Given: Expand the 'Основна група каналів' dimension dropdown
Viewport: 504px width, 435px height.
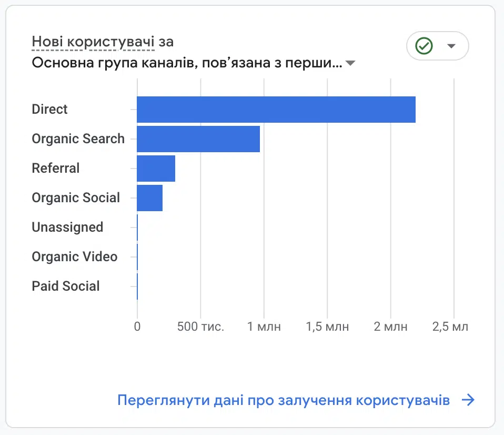Looking at the screenshot, I should (x=350, y=63).
